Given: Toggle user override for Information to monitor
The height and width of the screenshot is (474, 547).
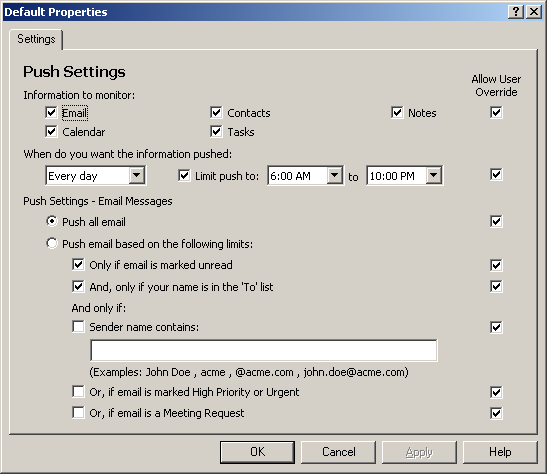Looking at the screenshot, I should (496, 113).
